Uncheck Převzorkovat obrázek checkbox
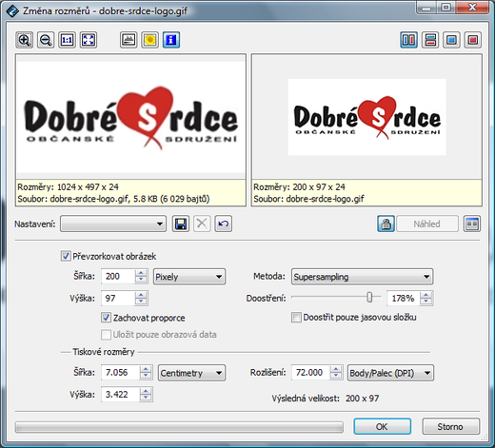The height and width of the screenshot is (448, 495). pos(66,256)
